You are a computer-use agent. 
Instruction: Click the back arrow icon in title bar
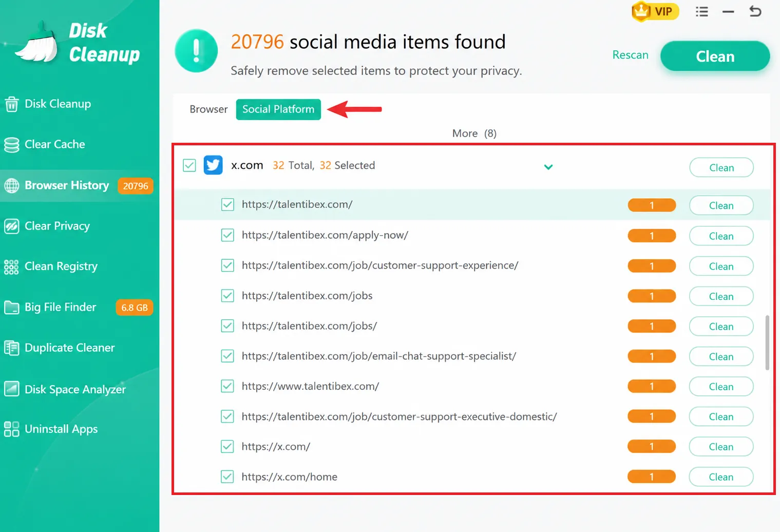pyautogui.click(x=755, y=11)
